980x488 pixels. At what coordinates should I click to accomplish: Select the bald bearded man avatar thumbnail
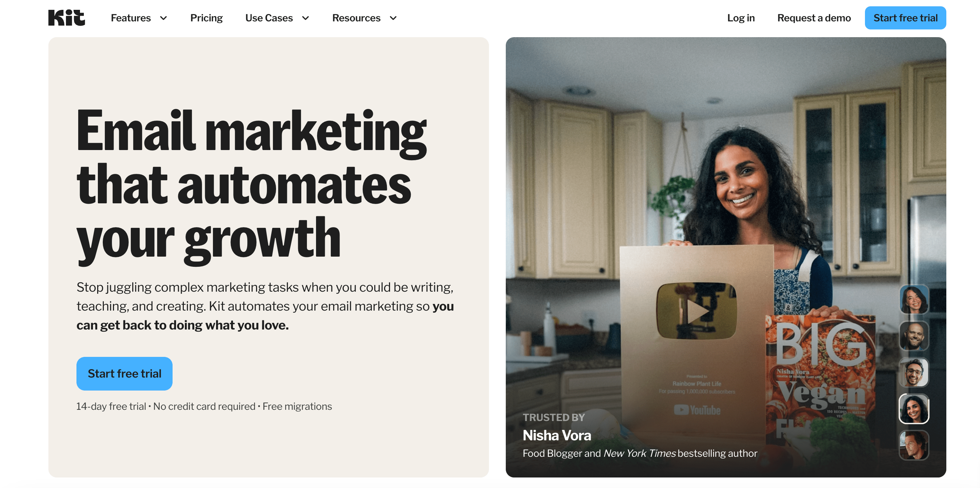point(914,336)
